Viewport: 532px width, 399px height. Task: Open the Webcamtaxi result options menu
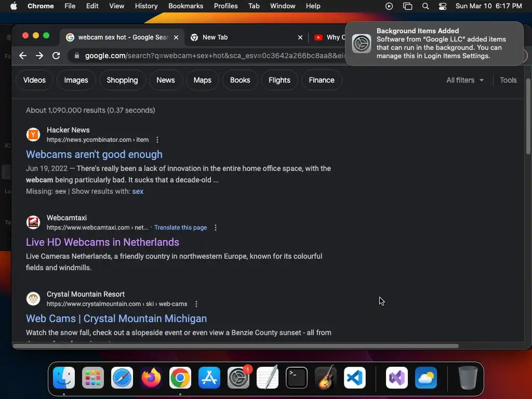pyautogui.click(x=216, y=228)
